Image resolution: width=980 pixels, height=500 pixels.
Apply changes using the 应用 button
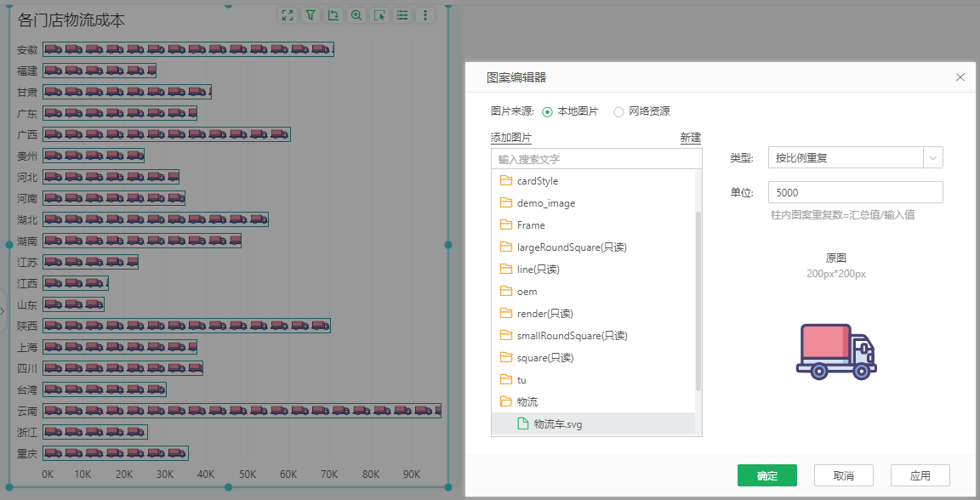921,475
